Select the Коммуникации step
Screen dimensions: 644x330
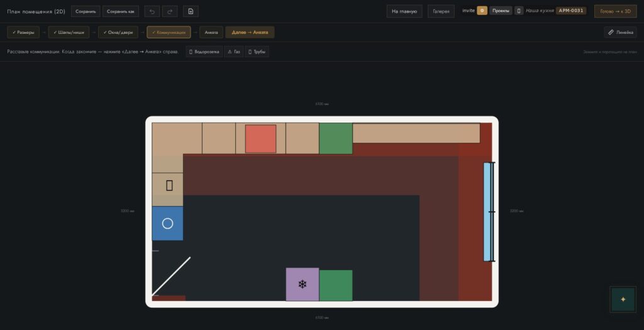[169, 32]
